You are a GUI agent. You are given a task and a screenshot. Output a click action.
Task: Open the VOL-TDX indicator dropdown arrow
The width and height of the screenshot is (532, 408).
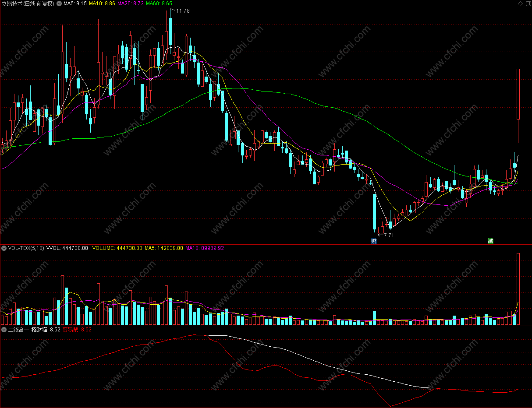(x=4, y=248)
